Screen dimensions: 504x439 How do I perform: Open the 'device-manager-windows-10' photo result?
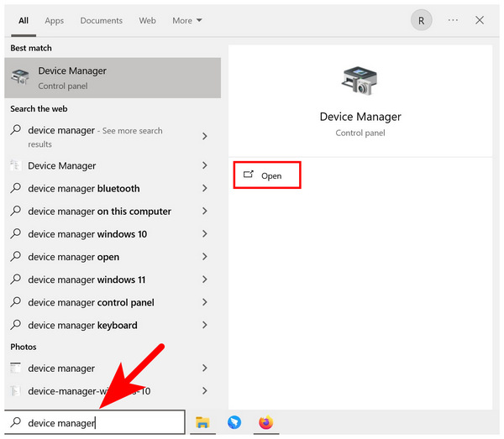point(113,391)
